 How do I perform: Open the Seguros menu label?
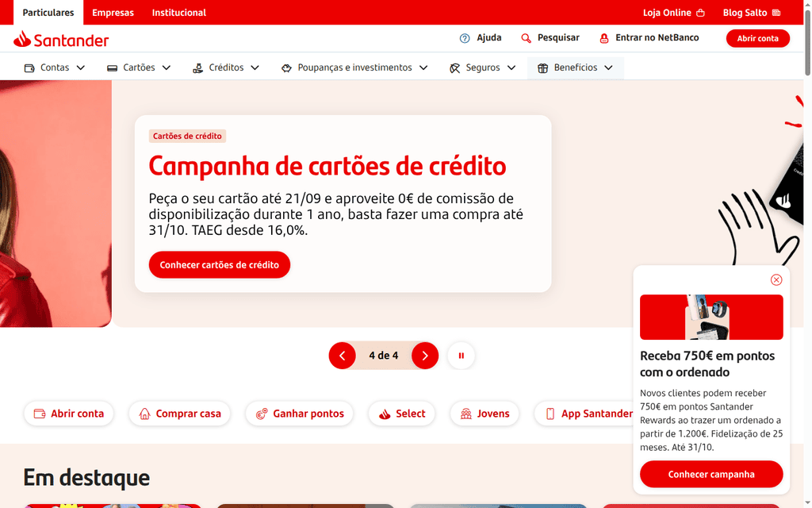coord(483,68)
